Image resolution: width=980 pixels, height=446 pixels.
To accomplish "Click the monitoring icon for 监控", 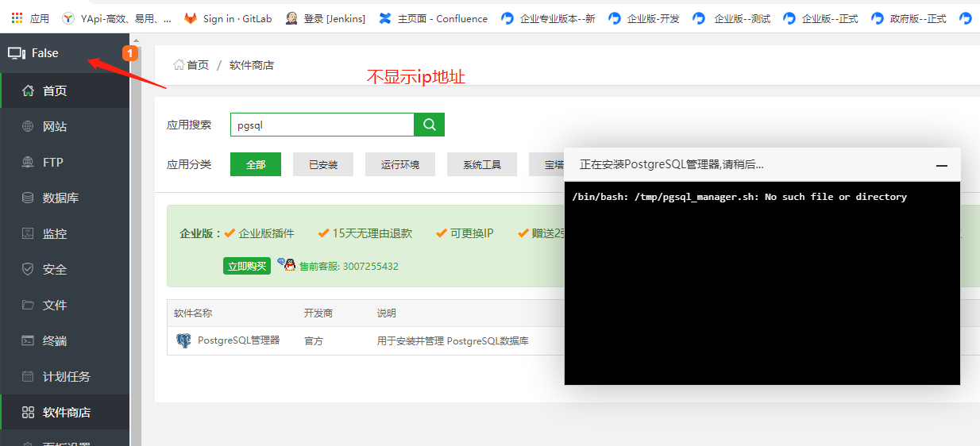I will point(28,233).
